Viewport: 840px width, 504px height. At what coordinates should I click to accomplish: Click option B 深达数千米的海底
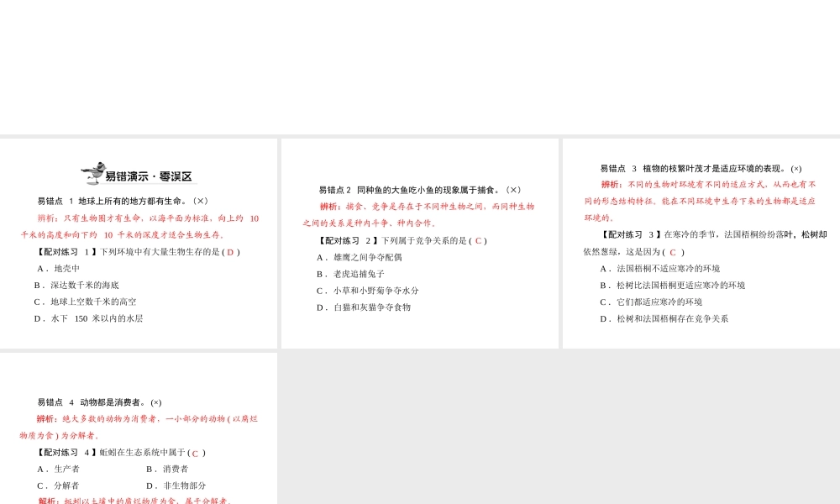tap(76, 285)
